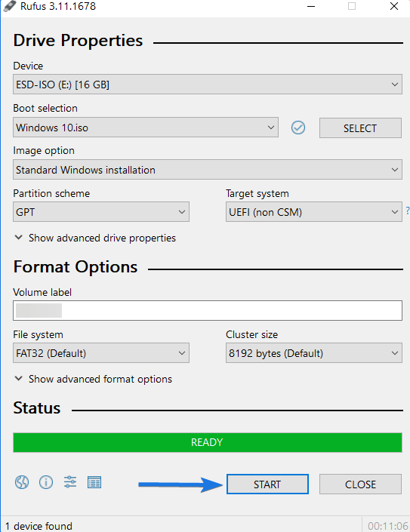Open the Target system UEFI dropdown
Viewport: 410px width, 532px height.
coord(314,212)
